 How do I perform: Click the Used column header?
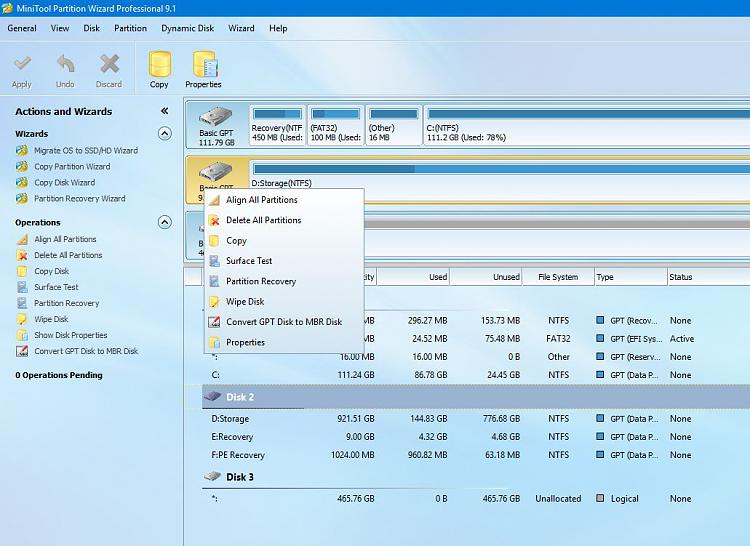[x=413, y=277]
